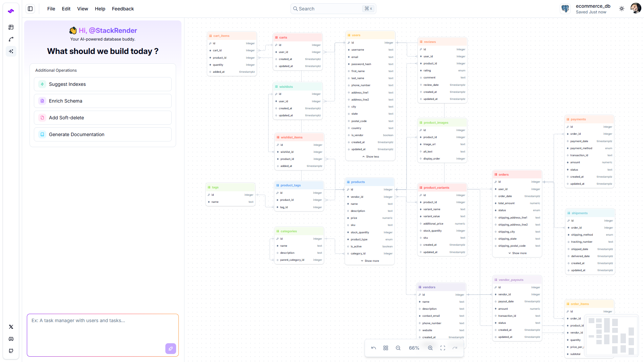The height and width of the screenshot is (362, 644).
Task: Open the relationships tool in the left sidebar
Action: point(11,39)
